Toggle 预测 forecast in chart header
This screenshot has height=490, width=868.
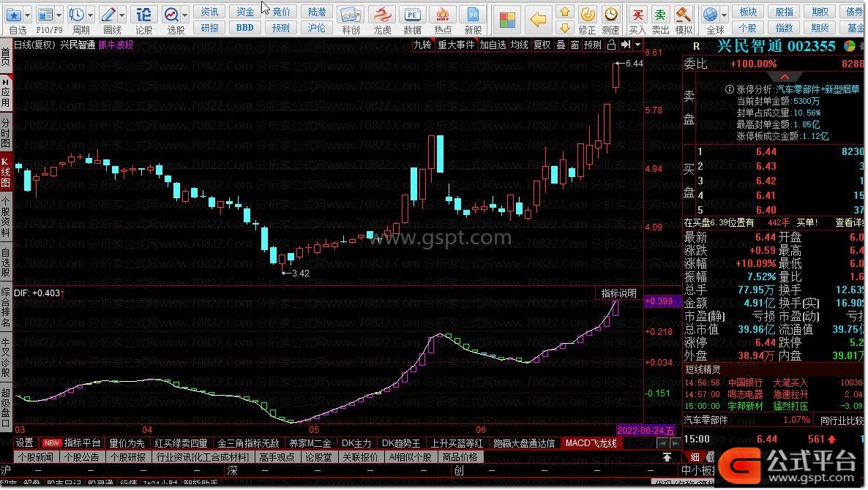coord(592,45)
